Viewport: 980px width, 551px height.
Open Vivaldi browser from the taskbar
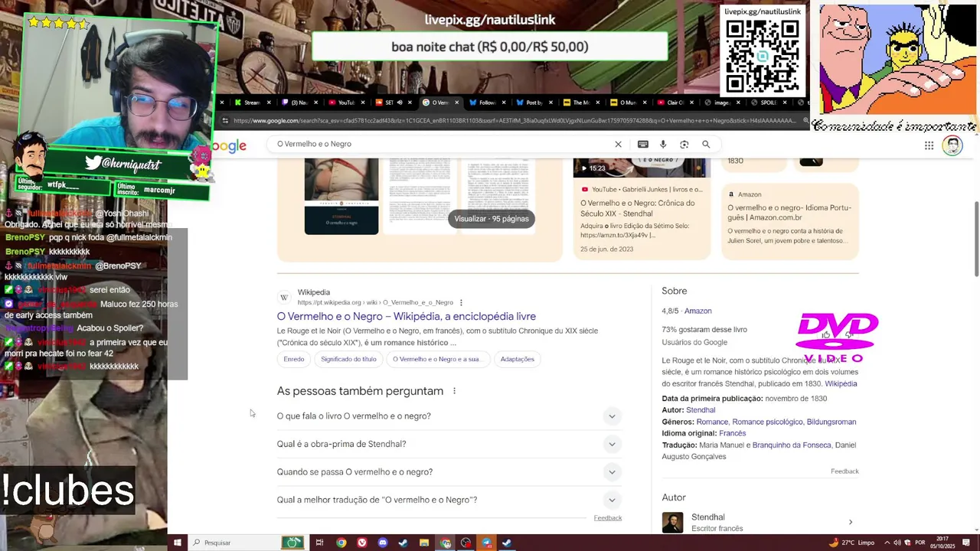click(x=361, y=543)
